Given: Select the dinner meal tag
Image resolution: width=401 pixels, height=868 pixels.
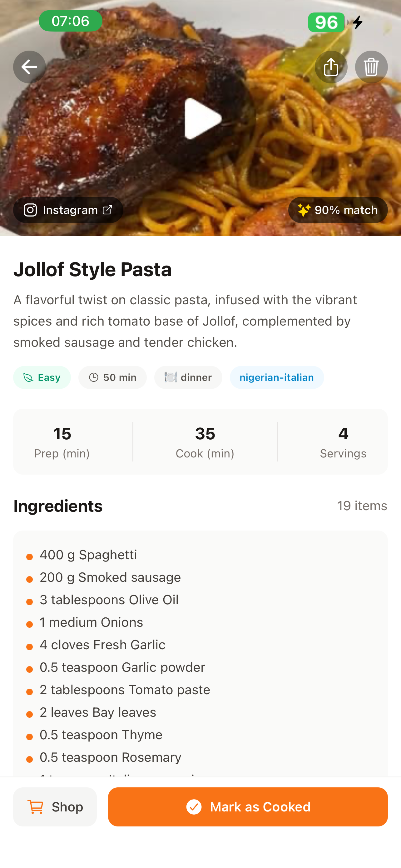Looking at the screenshot, I should tap(188, 377).
